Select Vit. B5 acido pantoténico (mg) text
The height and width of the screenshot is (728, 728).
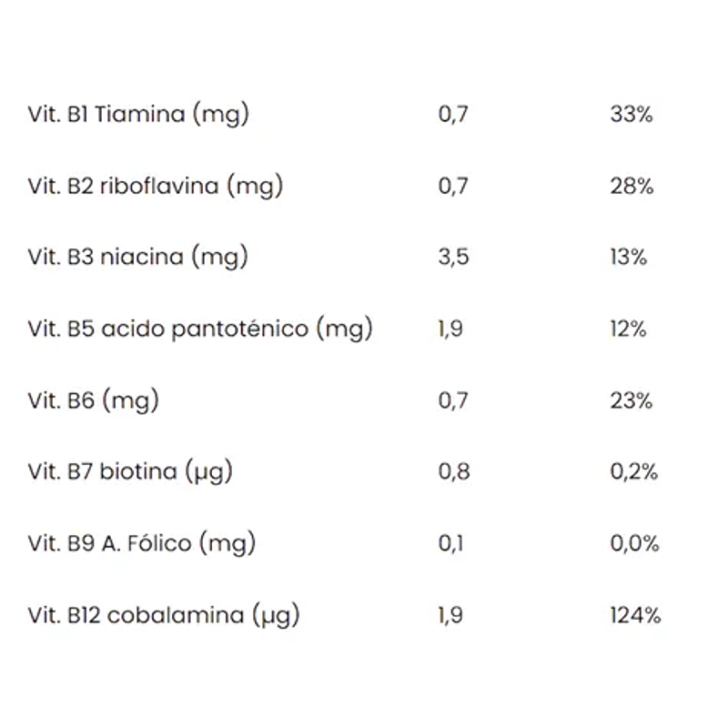[x=200, y=329]
